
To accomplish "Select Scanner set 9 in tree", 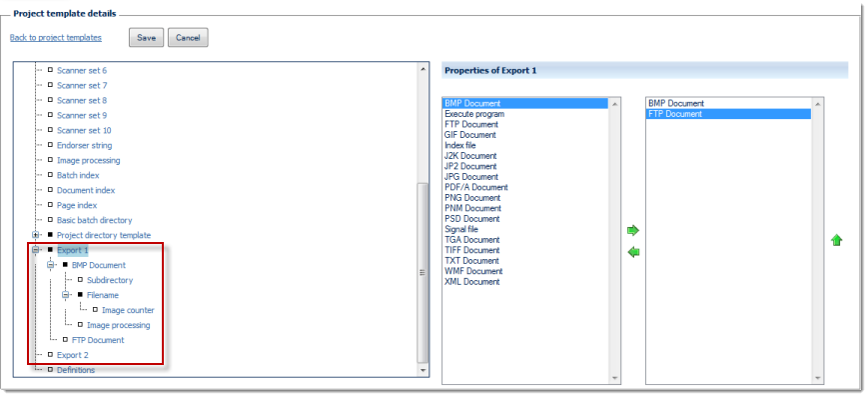I will 82,115.
